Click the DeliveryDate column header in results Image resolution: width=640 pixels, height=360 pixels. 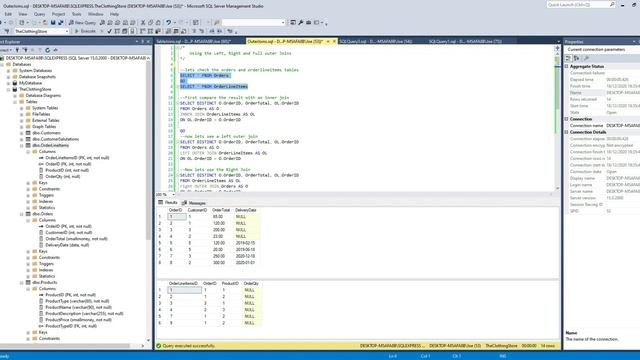tap(246, 210)
